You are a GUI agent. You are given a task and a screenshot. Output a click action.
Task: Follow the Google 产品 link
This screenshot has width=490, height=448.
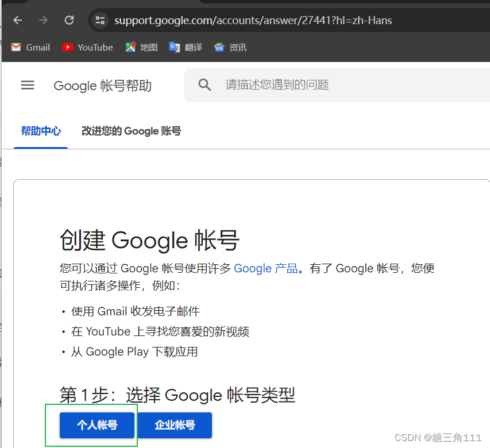265,268
